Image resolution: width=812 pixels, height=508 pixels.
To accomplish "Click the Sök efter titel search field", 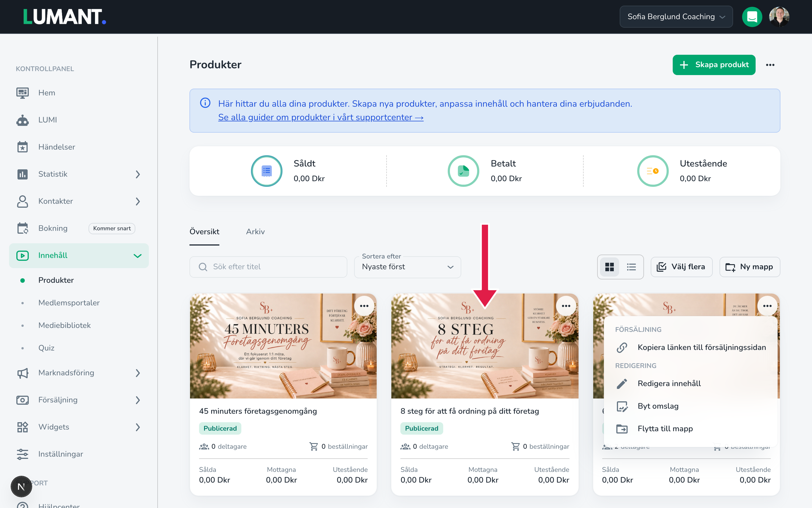I will pos(268,267).
